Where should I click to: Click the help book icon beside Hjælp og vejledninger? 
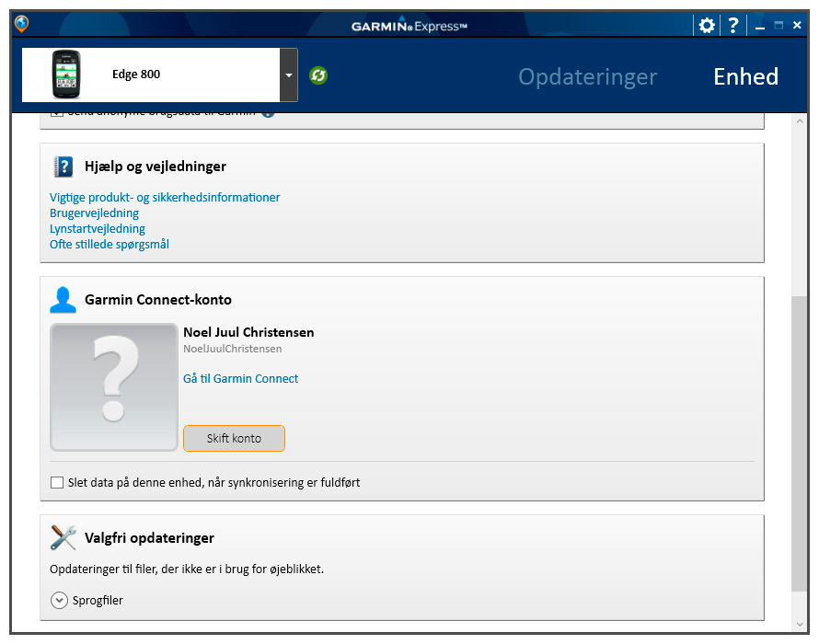pyautogui.click(x=63, y=167)
